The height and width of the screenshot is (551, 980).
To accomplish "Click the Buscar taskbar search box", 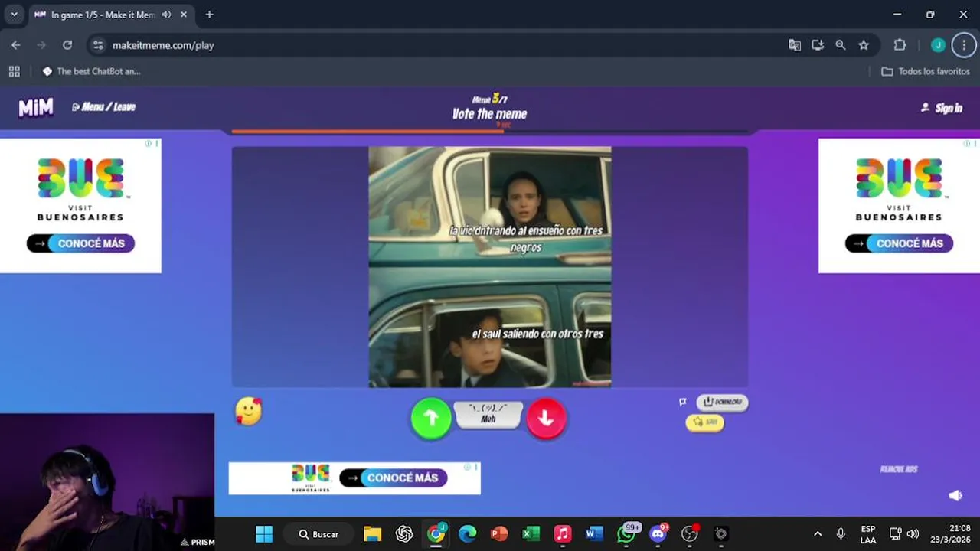I will pos(318,534).
